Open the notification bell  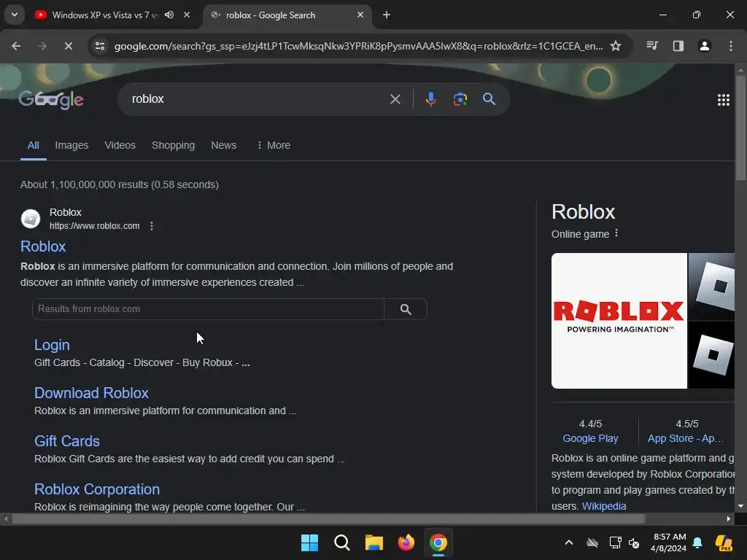coord(697,542)
